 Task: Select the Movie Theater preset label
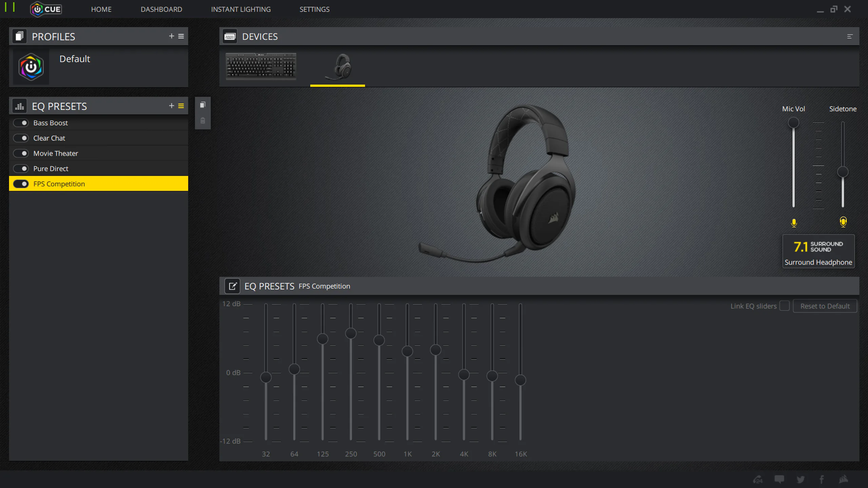tap(56, 153)
